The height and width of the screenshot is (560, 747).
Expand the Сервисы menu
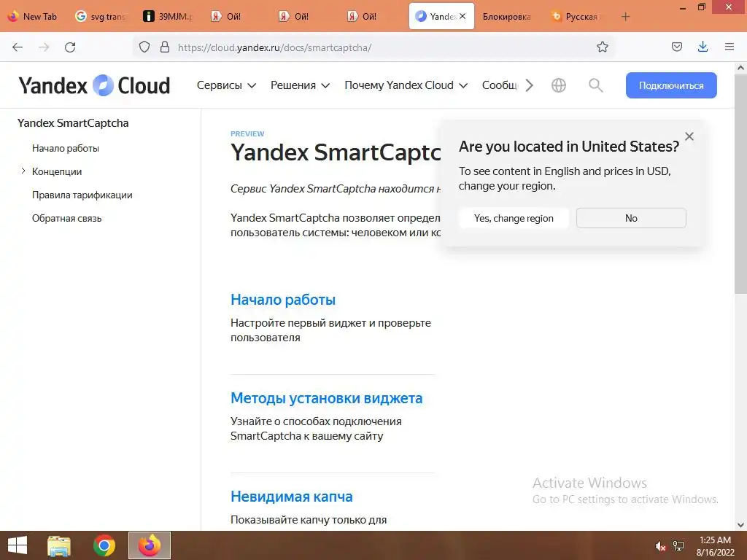click(226, 85)
